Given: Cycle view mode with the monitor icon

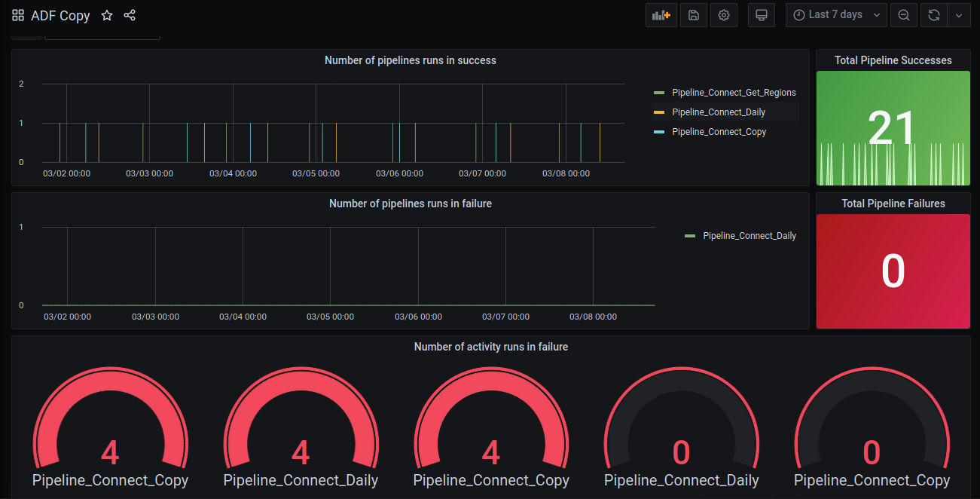Looking at the screenshot, I should coord(762,15).
